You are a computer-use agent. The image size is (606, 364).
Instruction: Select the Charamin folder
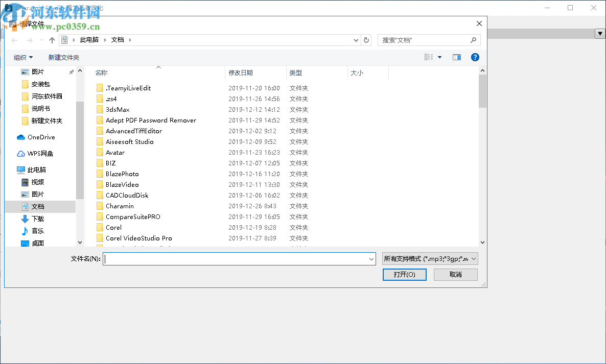[120, 207]
